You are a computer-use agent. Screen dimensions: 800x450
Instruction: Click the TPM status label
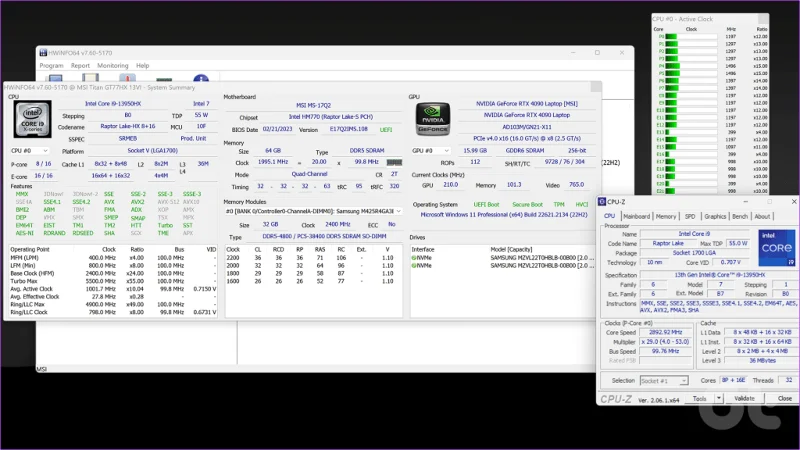click(559, 205)
